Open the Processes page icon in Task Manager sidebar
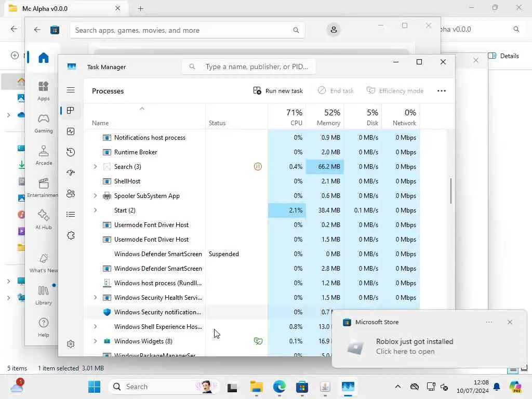 [x=71, y=111]
